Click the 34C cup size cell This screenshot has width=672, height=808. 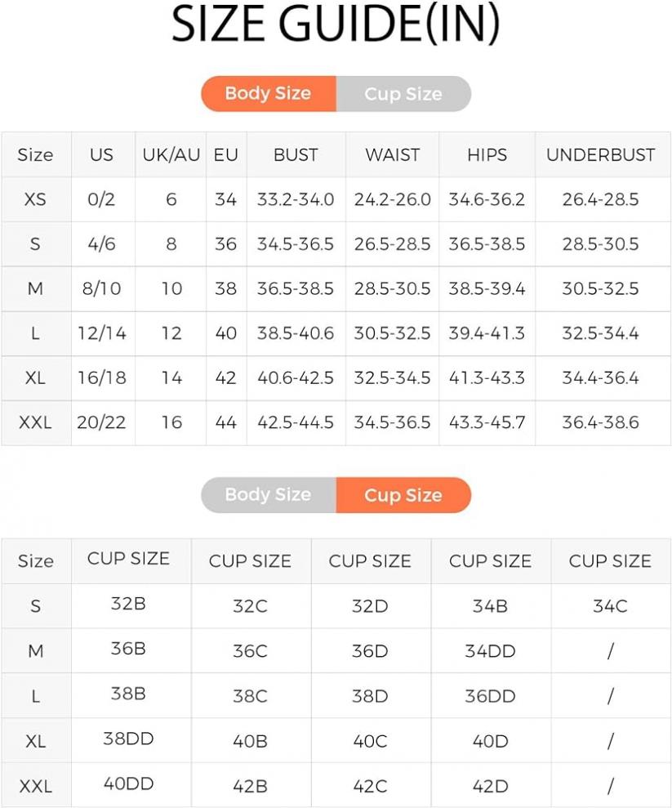coord(610,606)
